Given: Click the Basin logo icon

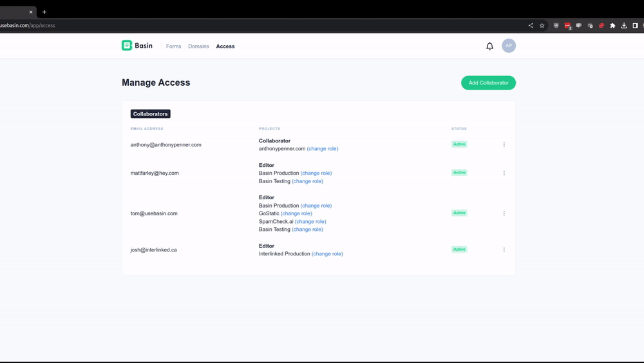Looking at the screenshot, I should point(127,45).
